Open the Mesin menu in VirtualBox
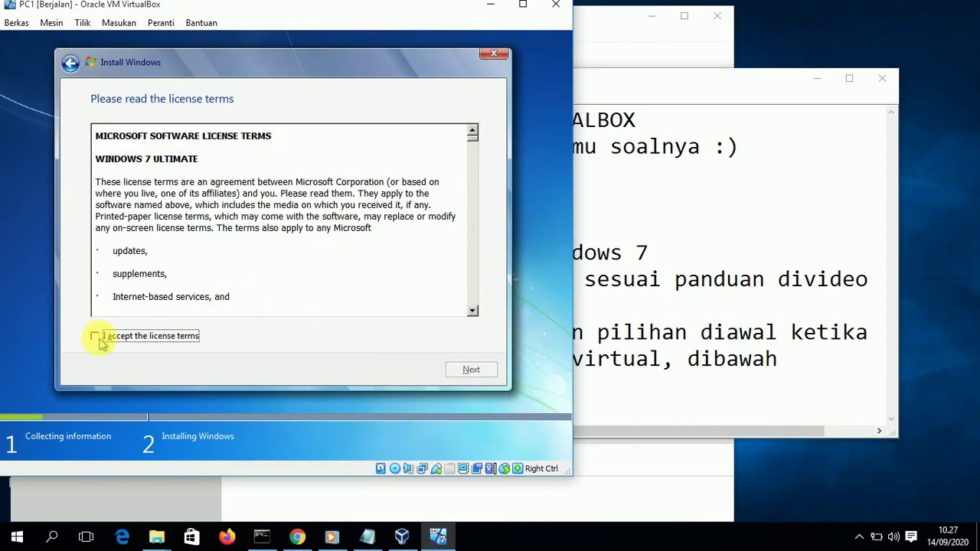The height and width of the screenshot is (551, 980). (x=51, y=23)
